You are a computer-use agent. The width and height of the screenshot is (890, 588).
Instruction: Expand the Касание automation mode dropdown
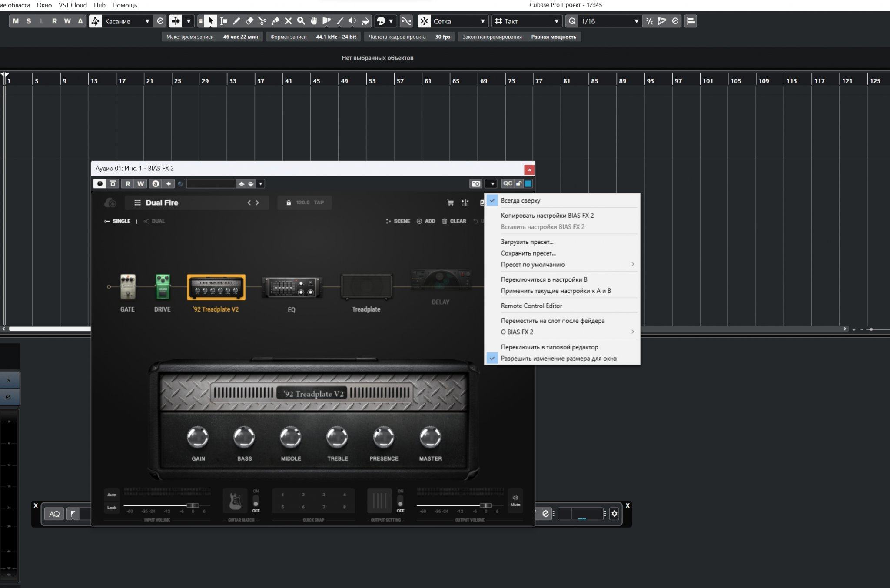click(x=147, y=21)
